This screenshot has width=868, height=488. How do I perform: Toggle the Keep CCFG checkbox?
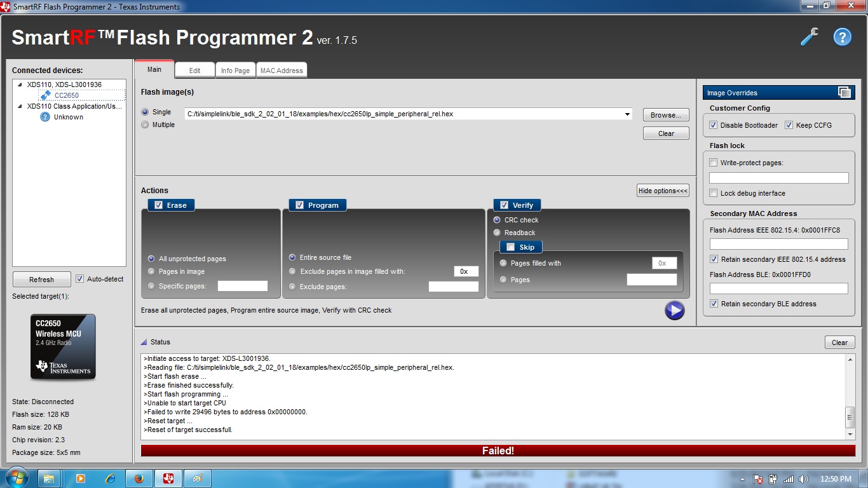789,125
